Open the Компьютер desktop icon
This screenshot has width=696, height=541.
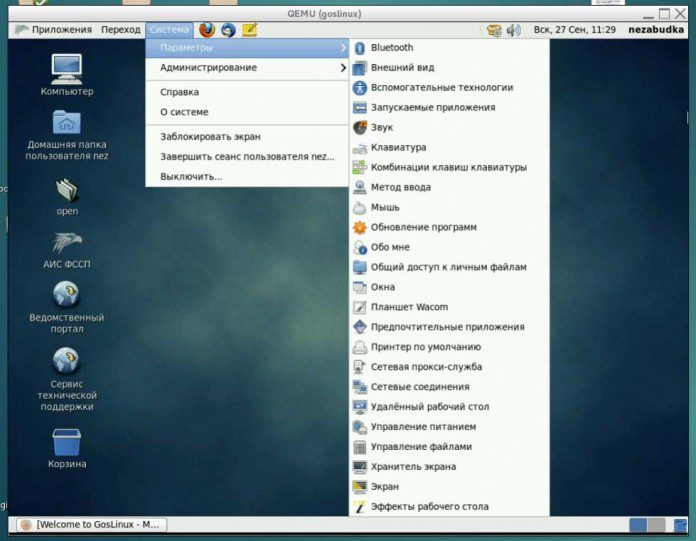click(67, 75)
